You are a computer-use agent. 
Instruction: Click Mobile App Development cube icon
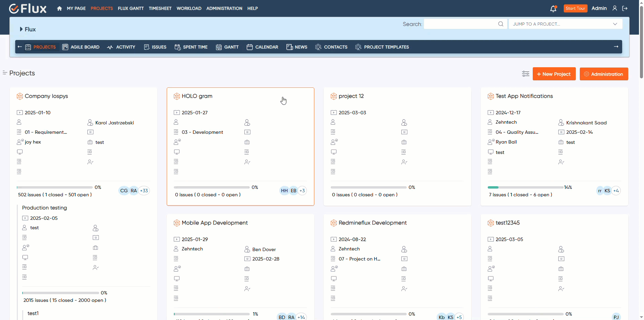click(x=177, y=223)
